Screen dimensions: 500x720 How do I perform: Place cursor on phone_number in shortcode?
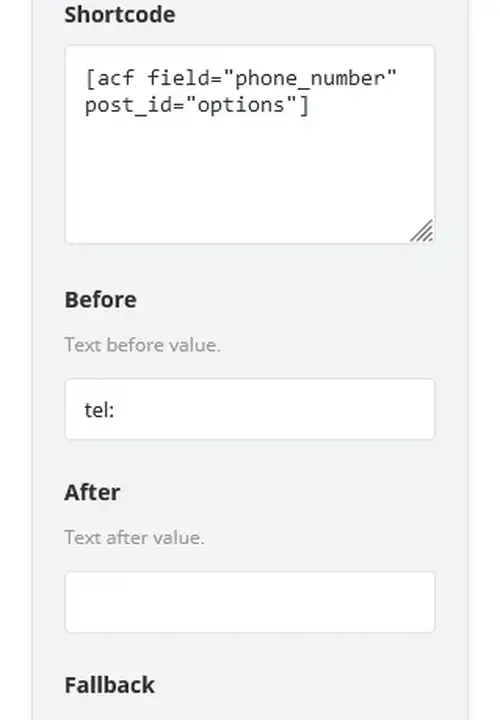click(x=309, y=79)
